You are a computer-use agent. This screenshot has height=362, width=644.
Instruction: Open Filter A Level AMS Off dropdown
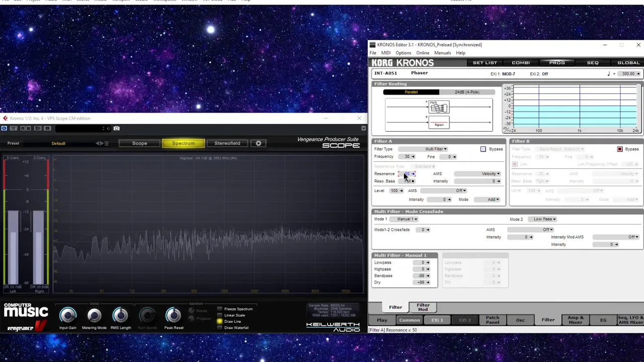point(444,191)
